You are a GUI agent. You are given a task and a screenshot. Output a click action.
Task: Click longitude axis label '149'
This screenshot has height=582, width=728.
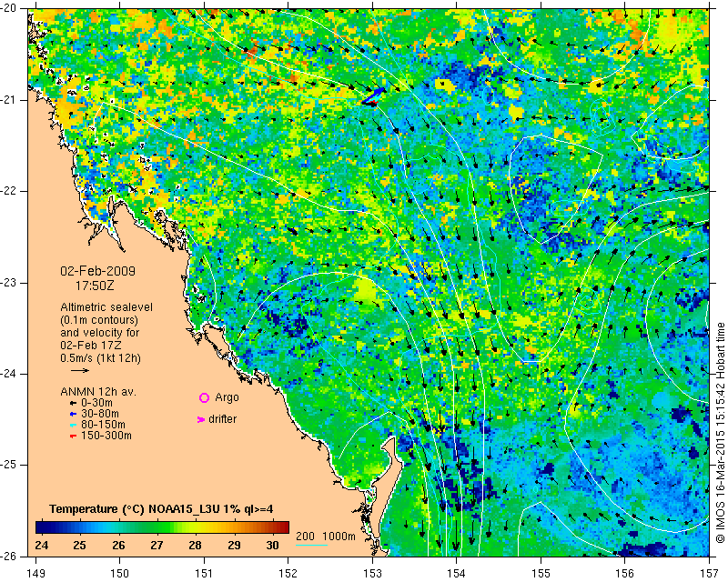click(35, 574)
